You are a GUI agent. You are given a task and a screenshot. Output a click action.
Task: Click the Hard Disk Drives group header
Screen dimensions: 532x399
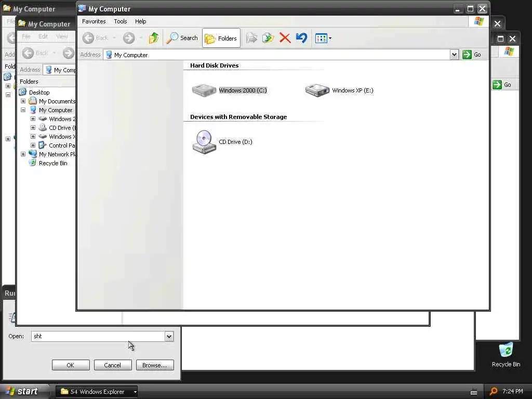(x=214, y=65)
